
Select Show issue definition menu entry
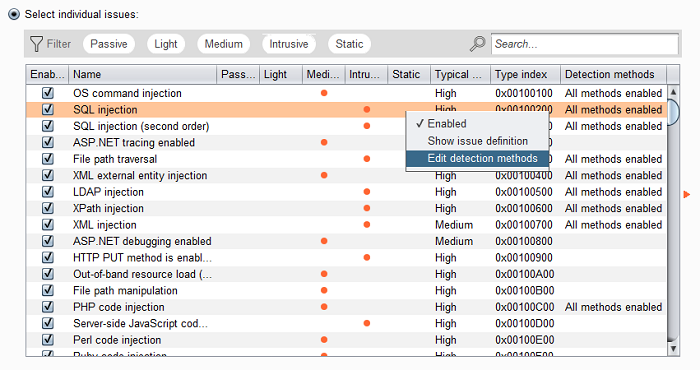pos(477,141)
